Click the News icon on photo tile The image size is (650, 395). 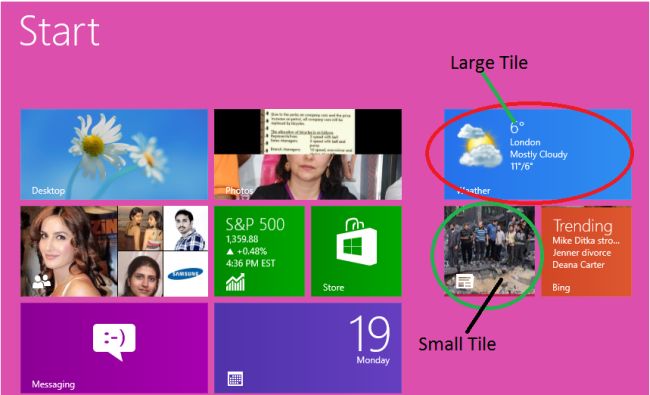pos(464,281)
